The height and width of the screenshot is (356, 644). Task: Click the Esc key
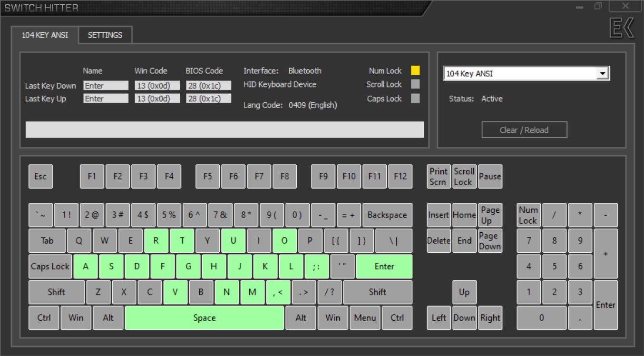pos(40,177)
